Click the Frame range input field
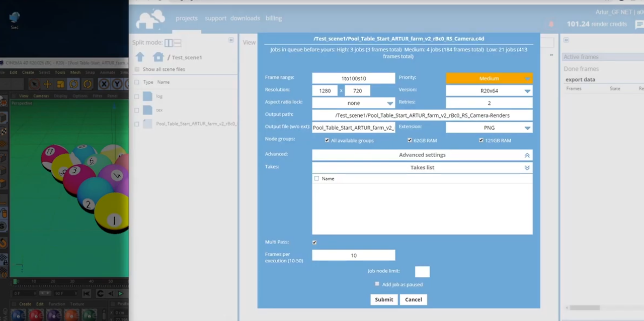Image resolution: width=644 pixels, height=321 pixels. point(353,78)
